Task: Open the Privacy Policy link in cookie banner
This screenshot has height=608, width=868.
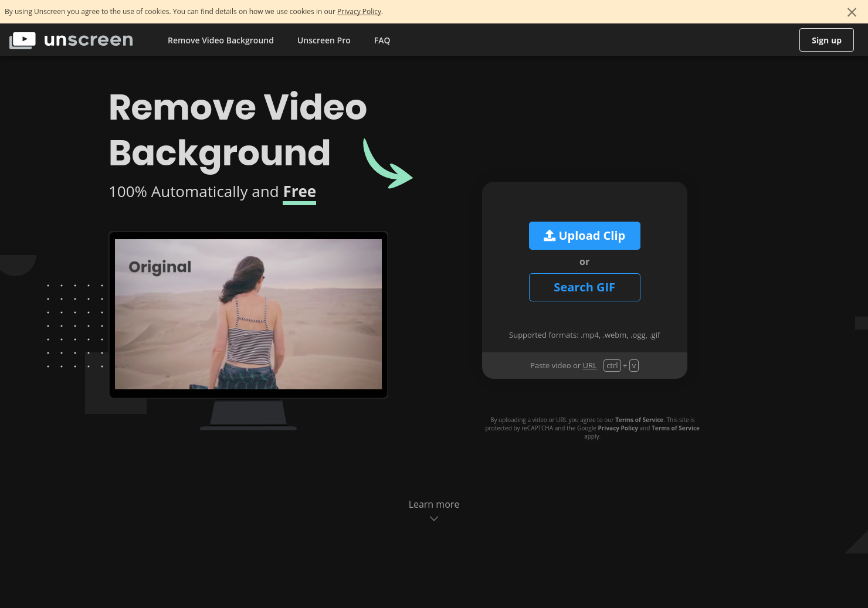Action: click(359, 12)
